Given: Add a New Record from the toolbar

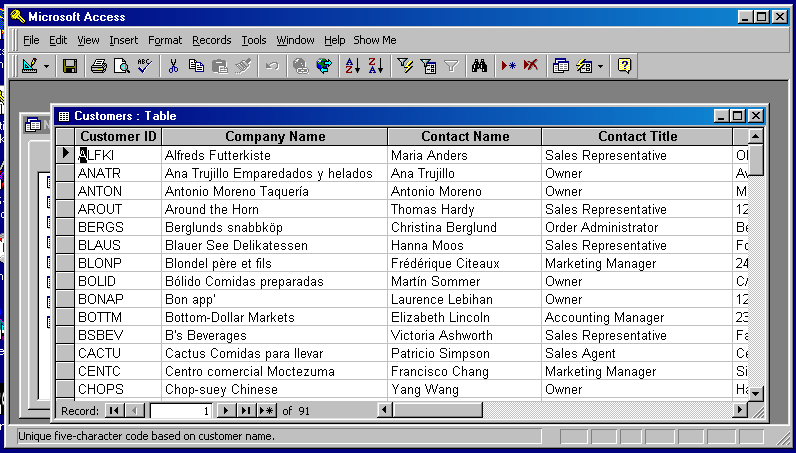Looking at the screenshot, I should 508,66.
